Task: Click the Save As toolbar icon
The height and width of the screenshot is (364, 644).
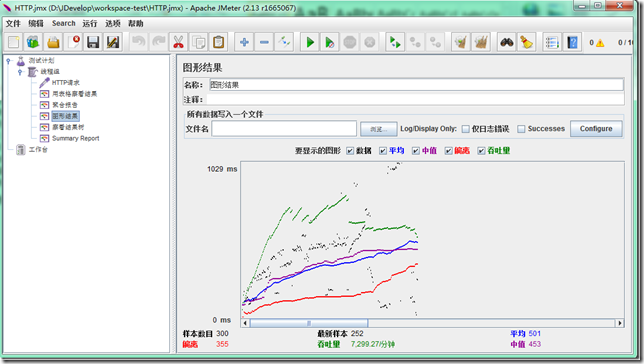Action: click(113, 42)
